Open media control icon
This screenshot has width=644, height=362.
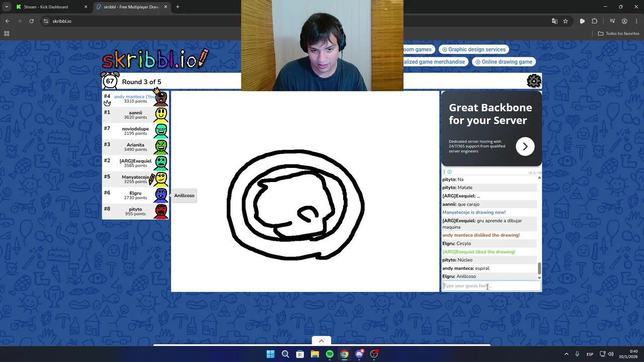tap(612, 21)
